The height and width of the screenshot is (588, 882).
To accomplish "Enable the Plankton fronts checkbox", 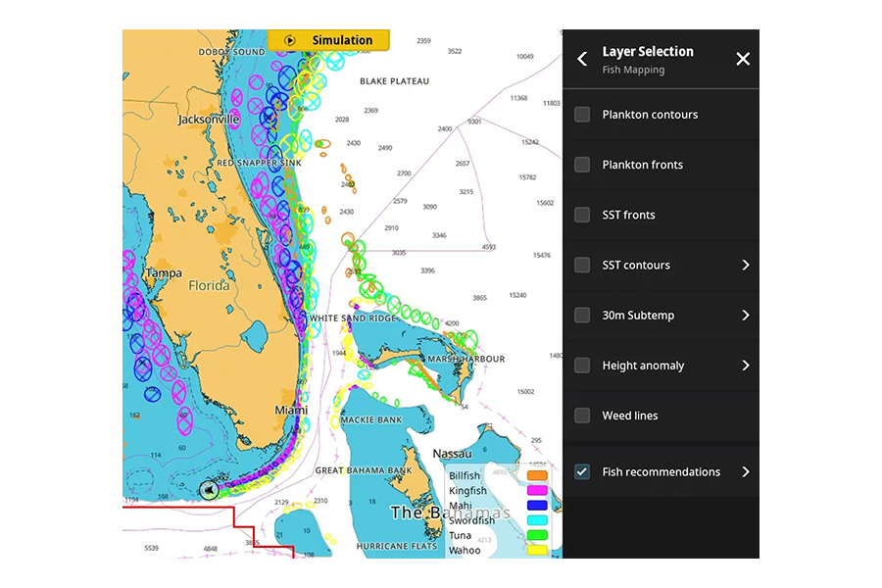I will [x=582, y=165].
